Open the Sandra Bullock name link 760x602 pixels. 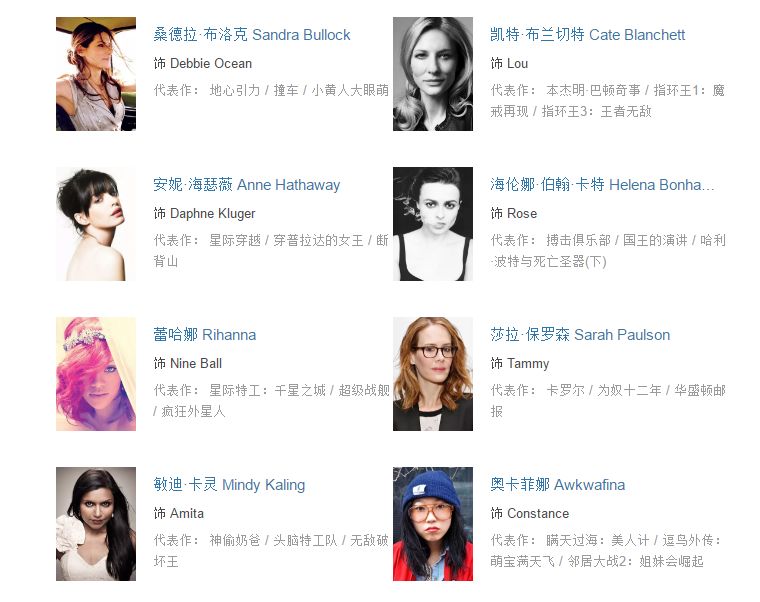point(252,35)
